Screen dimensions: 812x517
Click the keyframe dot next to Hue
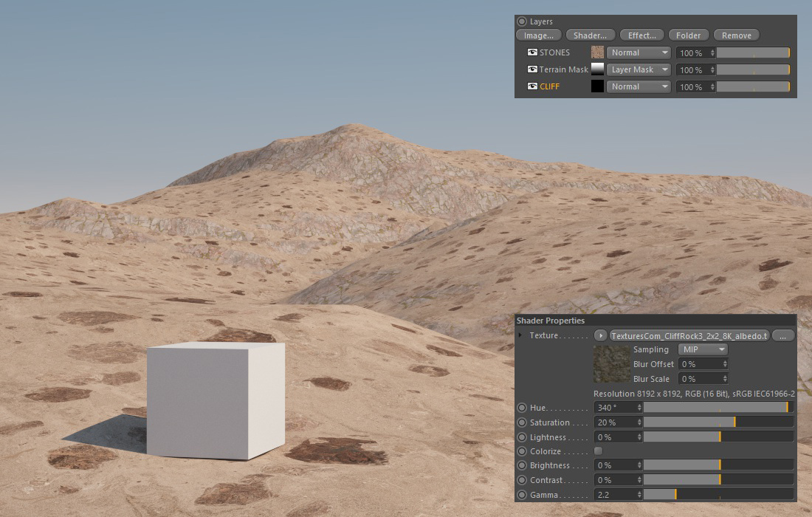pyautogui.click(x=522, y=408)
